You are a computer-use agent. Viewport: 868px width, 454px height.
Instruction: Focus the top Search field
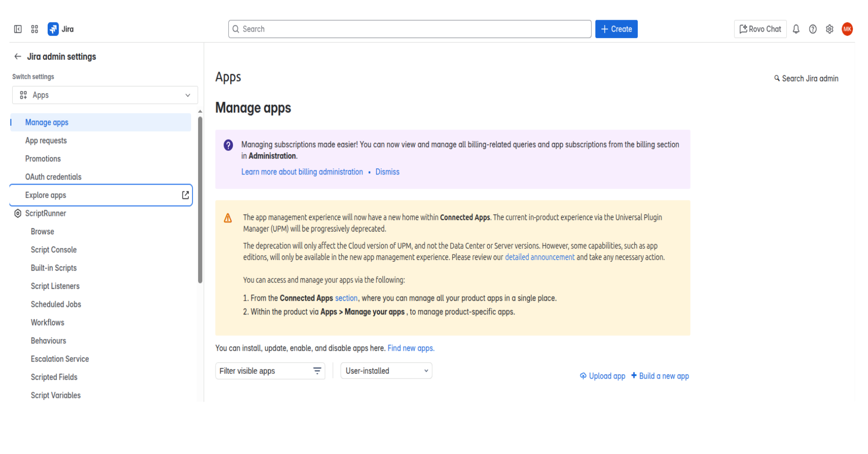[409, 29]
